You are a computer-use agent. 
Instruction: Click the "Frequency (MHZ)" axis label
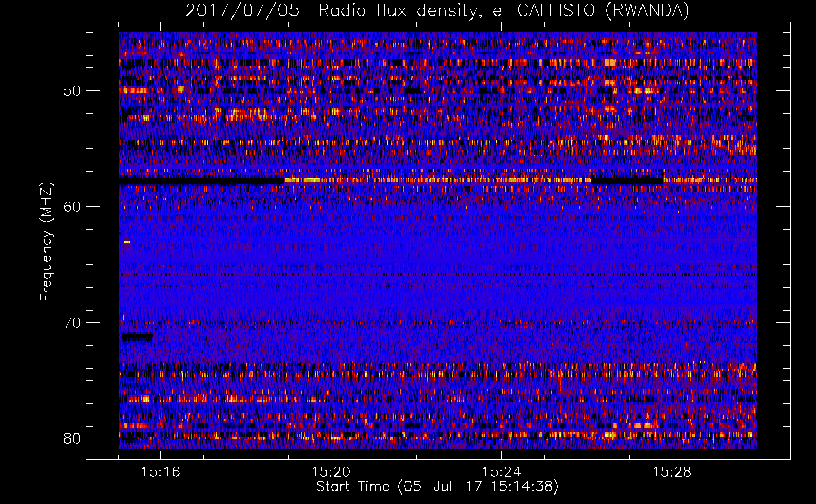pyautogui.click(x=46, y=241)
